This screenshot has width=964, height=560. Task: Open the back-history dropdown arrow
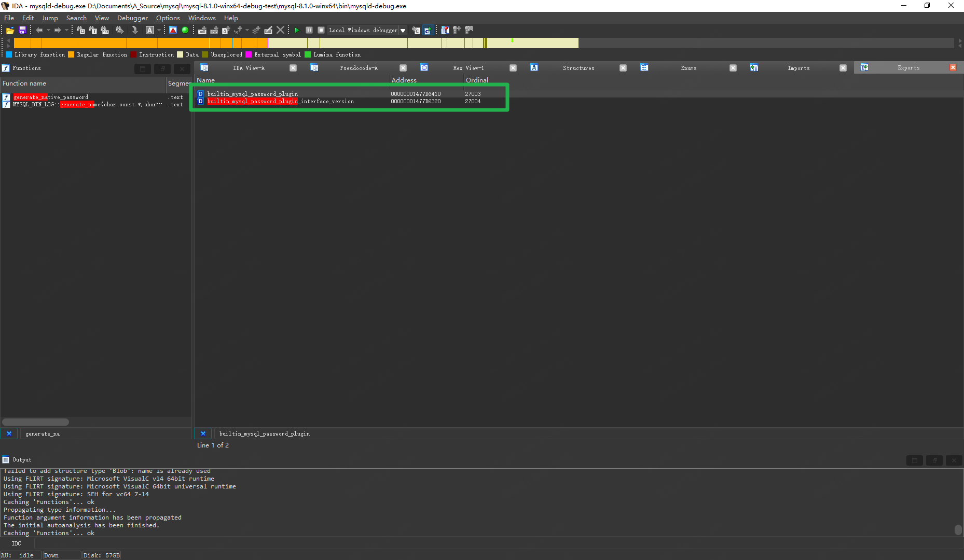(48, 30)
